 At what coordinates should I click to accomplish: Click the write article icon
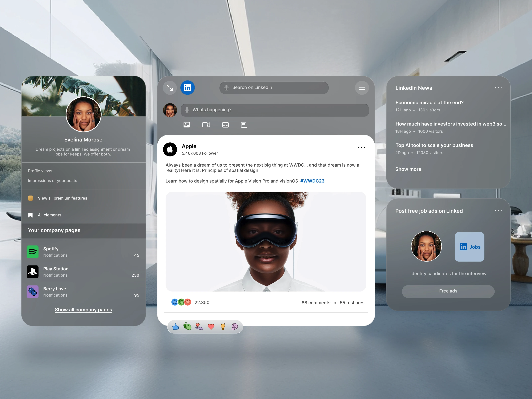tap(244, 125)
